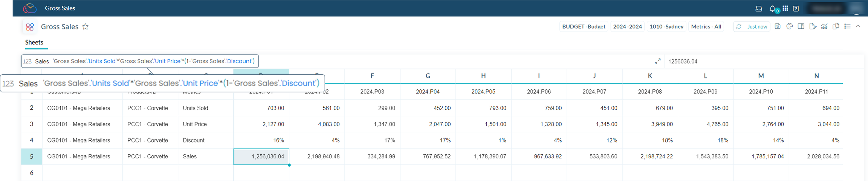Toggle the side panel layout icon
Image resolution: width=868 pixels, height=181 pixels.
tap(801, 26)
